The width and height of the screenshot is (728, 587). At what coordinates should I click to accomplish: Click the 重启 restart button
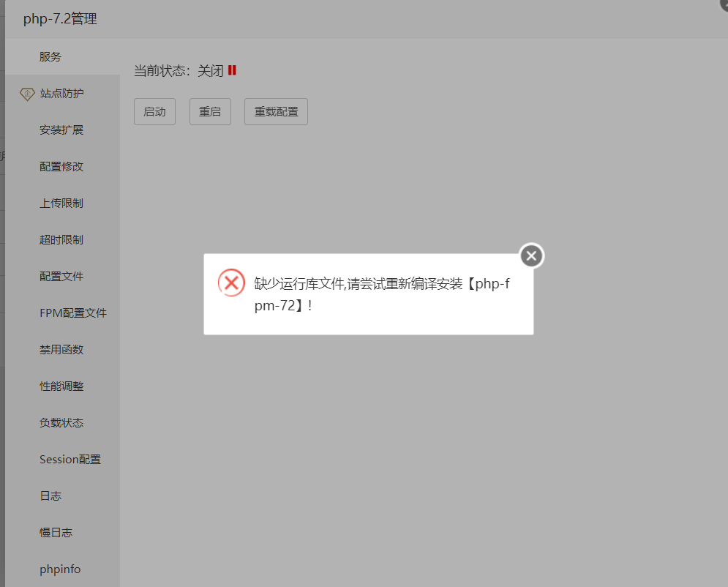[210, 111]
